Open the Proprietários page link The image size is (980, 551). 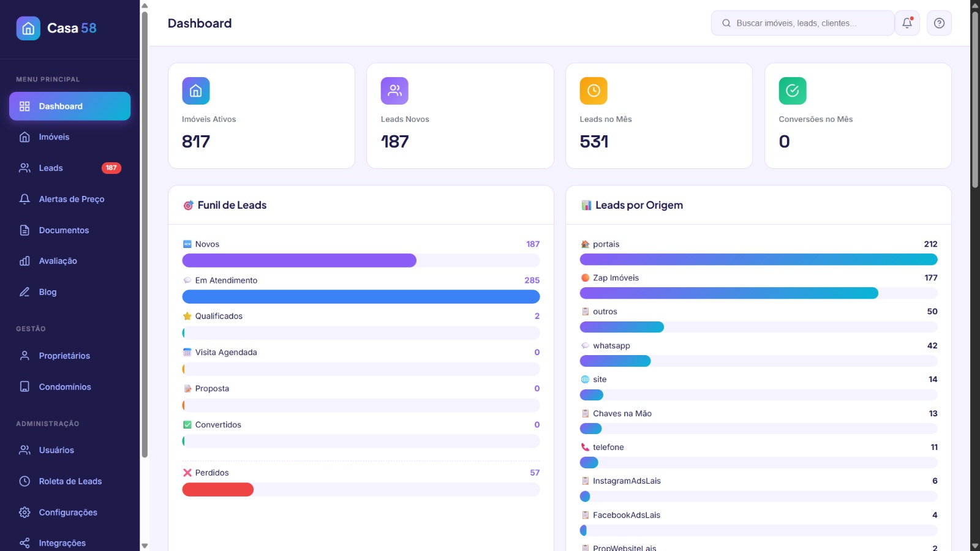(64, 356)
